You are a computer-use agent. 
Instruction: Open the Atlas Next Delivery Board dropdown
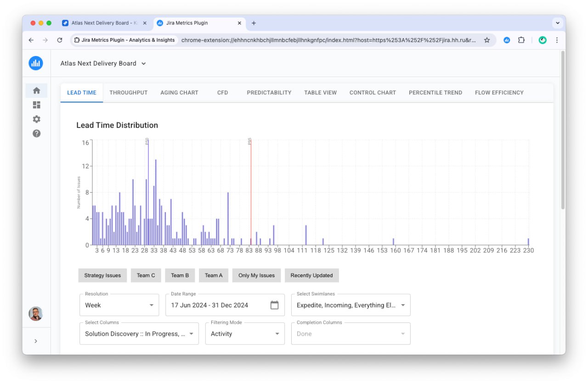point(103,63)
